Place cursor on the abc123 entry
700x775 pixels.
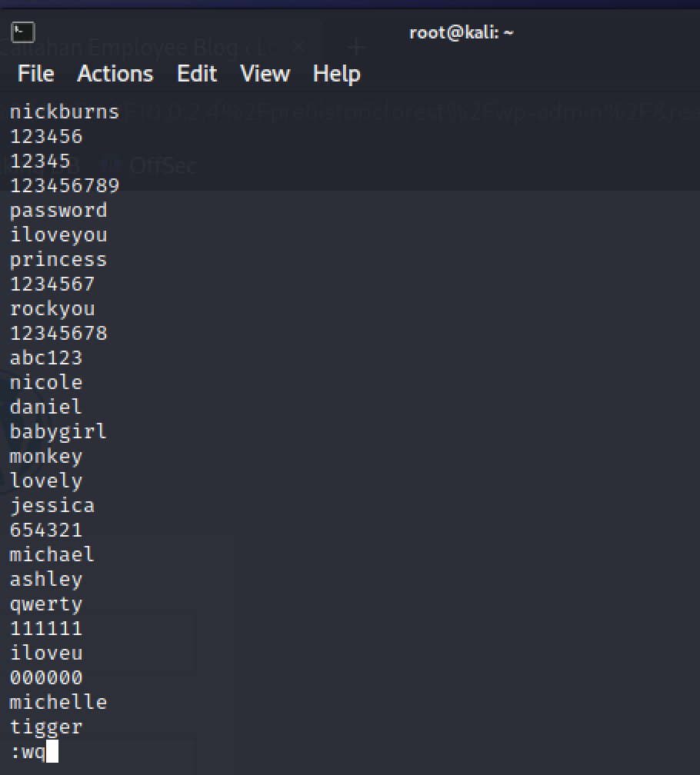point(46,358)
